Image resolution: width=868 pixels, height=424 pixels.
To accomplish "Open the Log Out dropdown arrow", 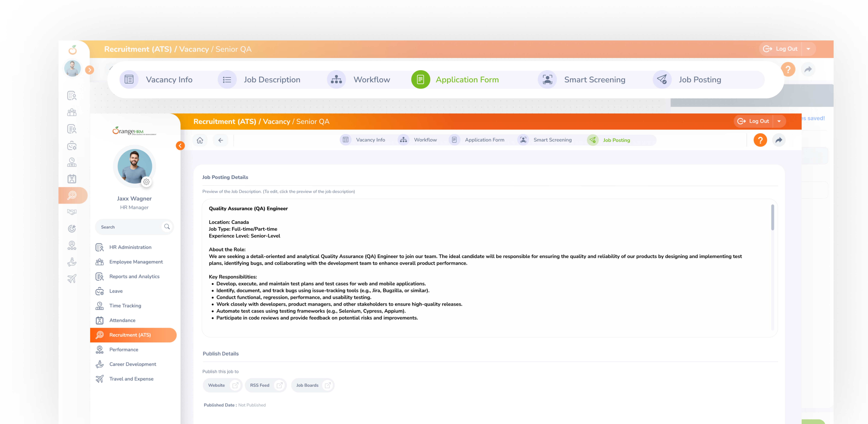I will point(779,121).
